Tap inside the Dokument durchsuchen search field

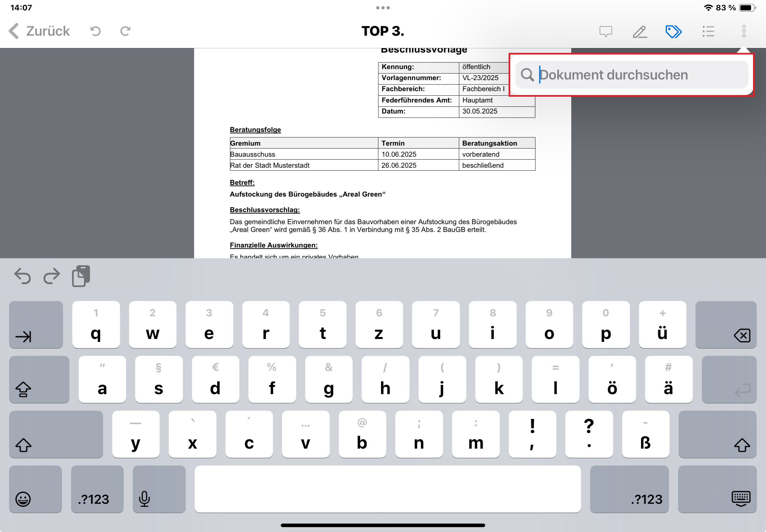coord(634,75)
